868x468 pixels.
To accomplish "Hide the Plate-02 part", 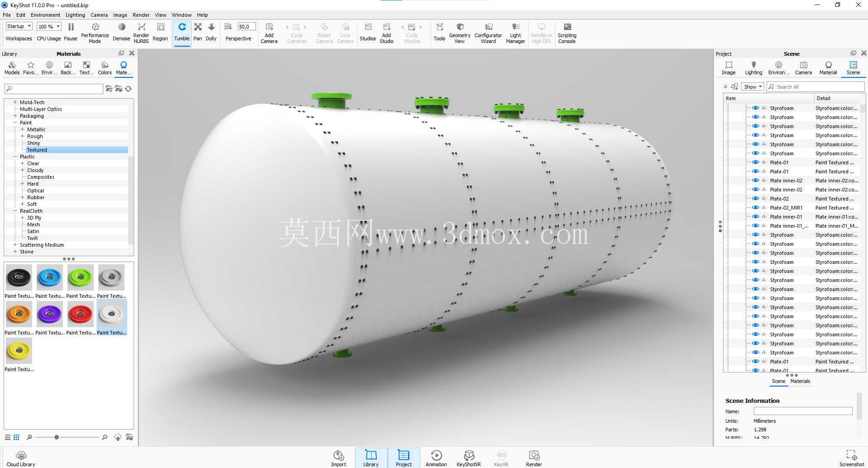I will pos(755,199).
